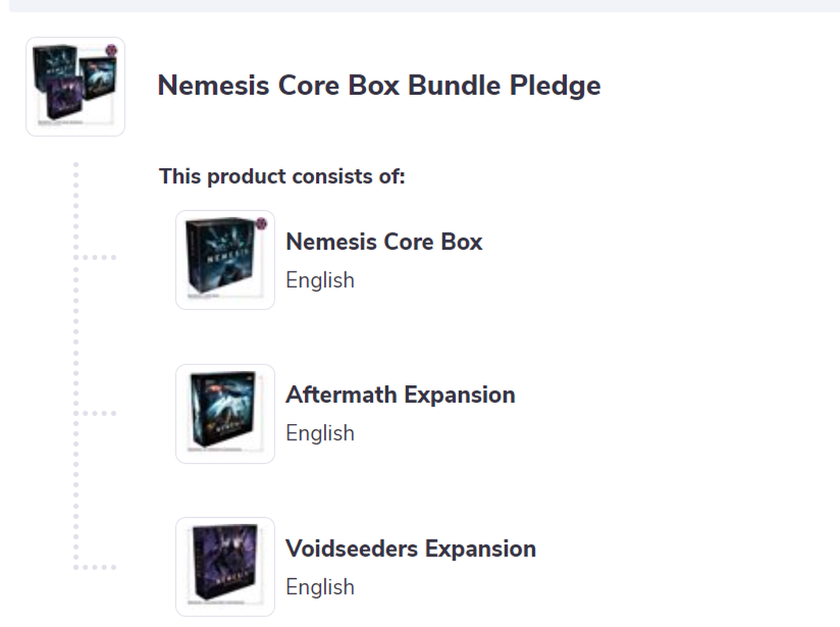
Task: Click the purple badge on Core Box image
Action: pos(261,224)
